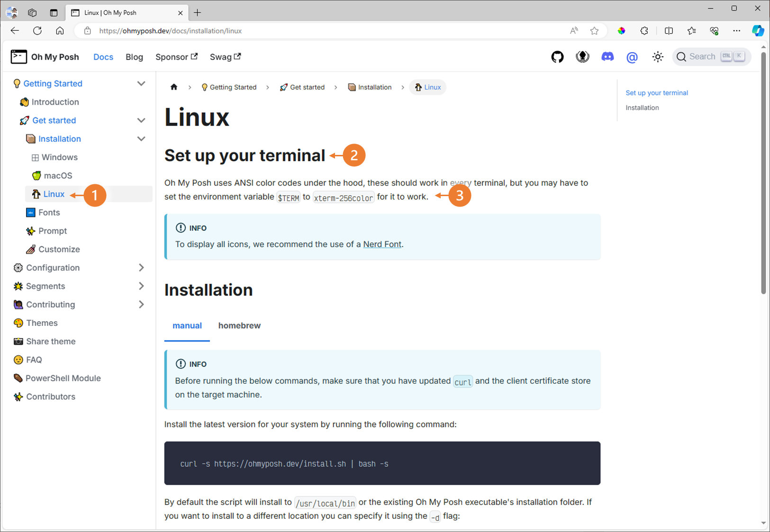Jump to Set up your terminal in TOC
Screen dimensions: 770x532
657,93
